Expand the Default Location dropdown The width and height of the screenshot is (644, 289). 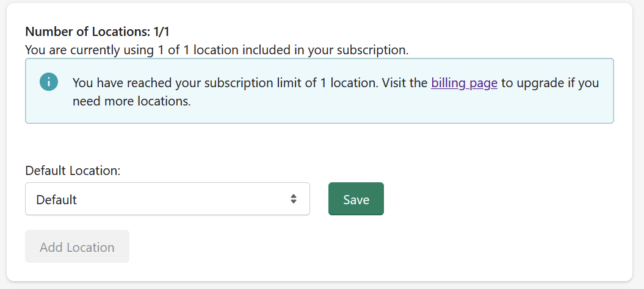168,199
